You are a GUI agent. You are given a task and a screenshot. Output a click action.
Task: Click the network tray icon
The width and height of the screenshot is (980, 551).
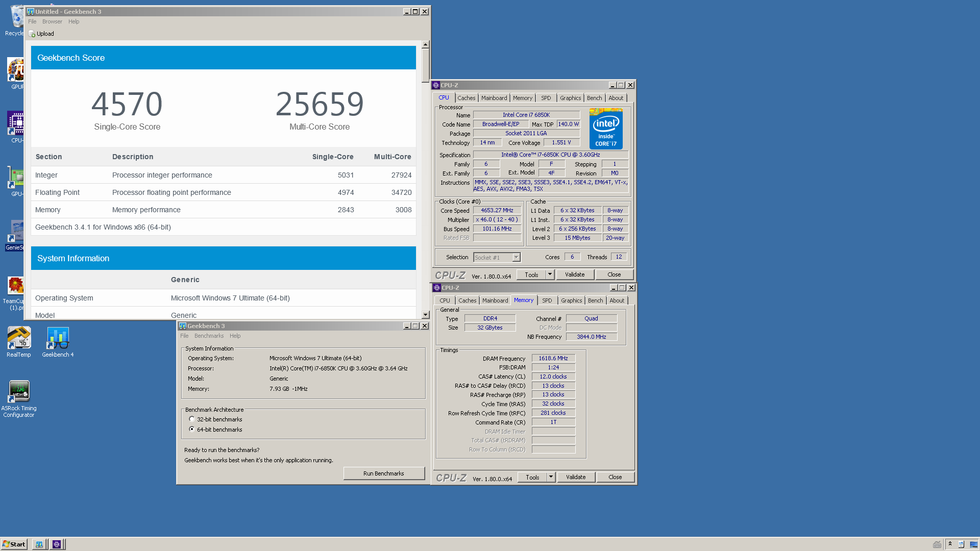(973, 544)
